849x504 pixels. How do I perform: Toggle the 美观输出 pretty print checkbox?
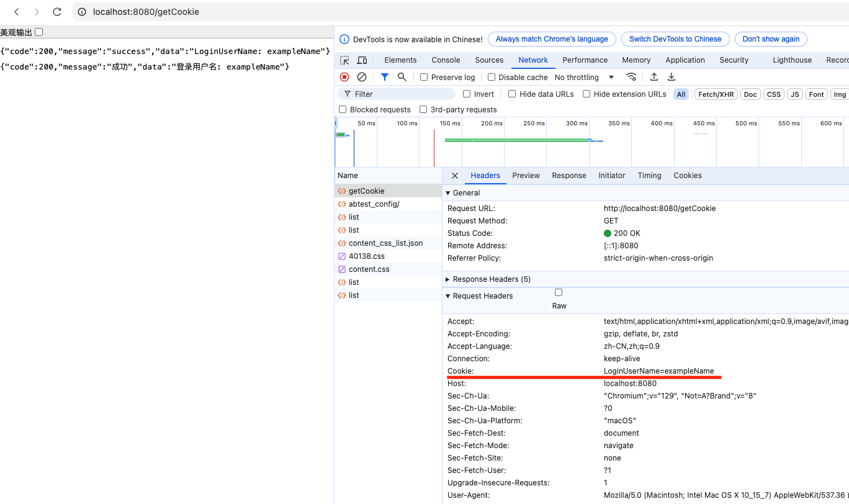(x=38, y=32)
